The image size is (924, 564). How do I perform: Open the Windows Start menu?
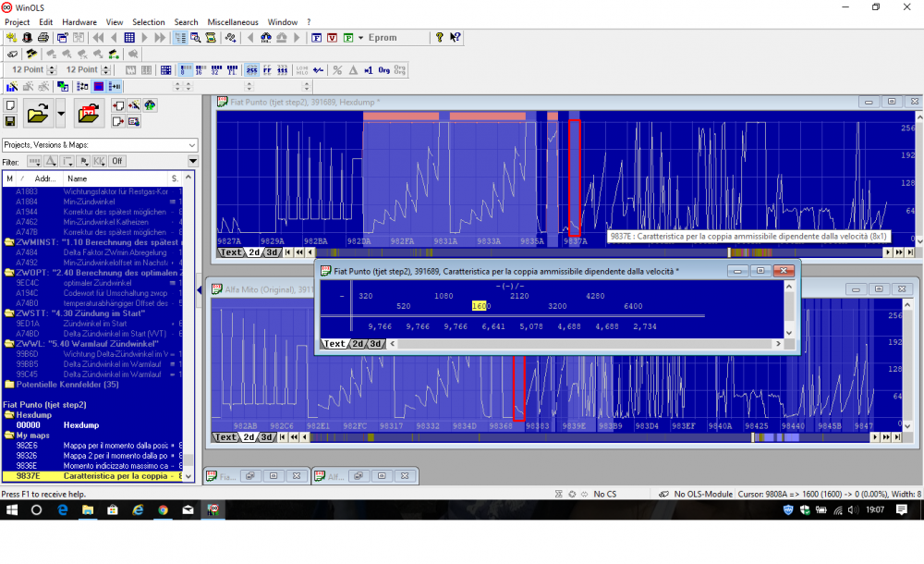click(11, 510)
